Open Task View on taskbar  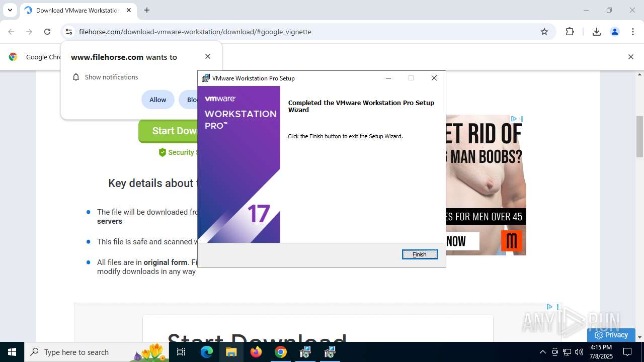(x=182, y=352)
